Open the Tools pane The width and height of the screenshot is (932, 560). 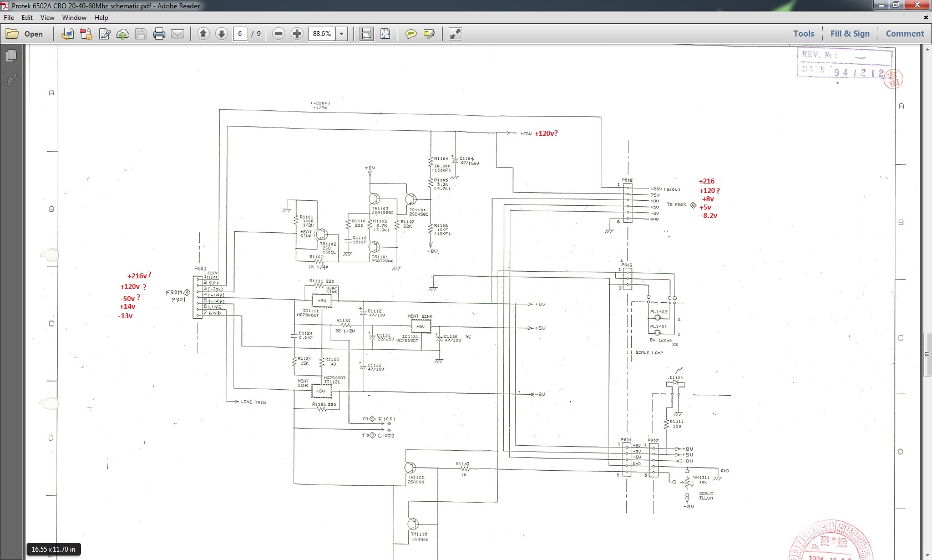click(x=803, y=34)
